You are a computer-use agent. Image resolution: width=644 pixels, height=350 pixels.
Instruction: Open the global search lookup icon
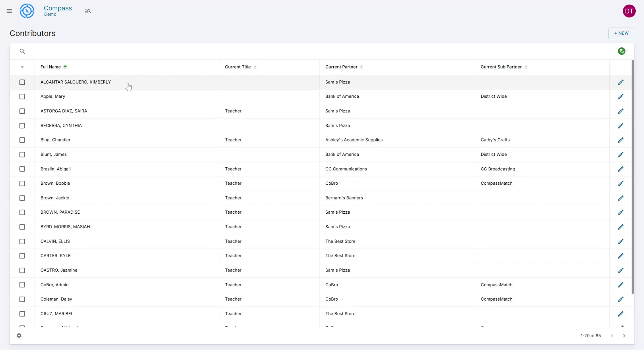click(x=88, y=11)
